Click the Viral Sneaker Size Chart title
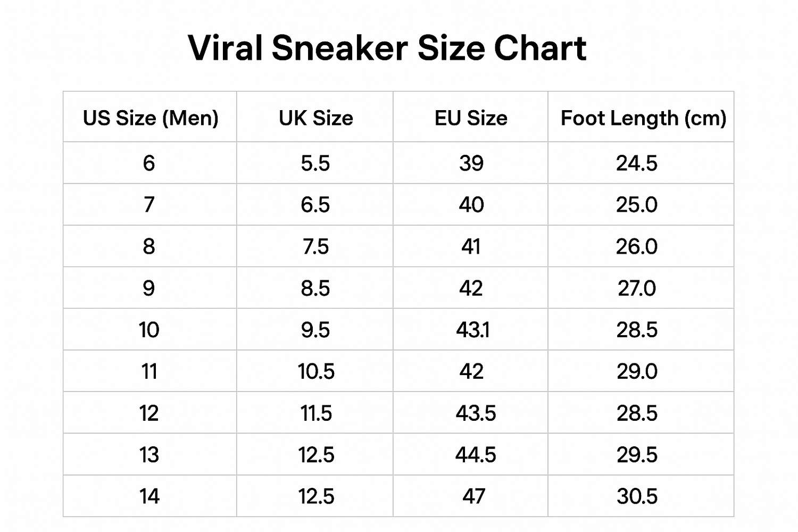 point(387,48)
